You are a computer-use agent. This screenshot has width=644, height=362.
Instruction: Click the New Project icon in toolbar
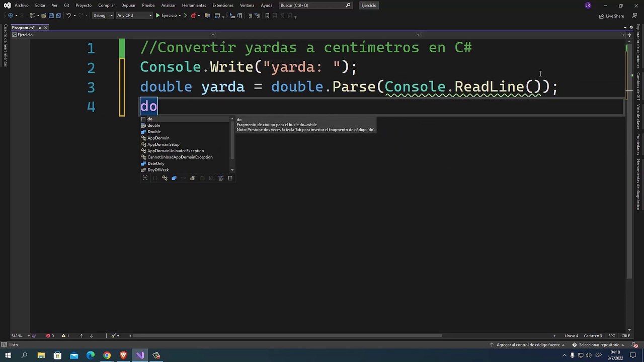pyautogui.click(x=32, y=16)
